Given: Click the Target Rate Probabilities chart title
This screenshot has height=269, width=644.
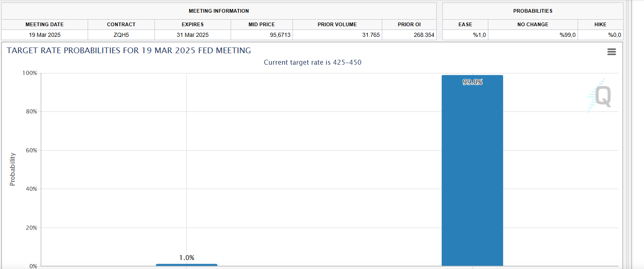Looking at the screenshot, I should tap(129, 50).
